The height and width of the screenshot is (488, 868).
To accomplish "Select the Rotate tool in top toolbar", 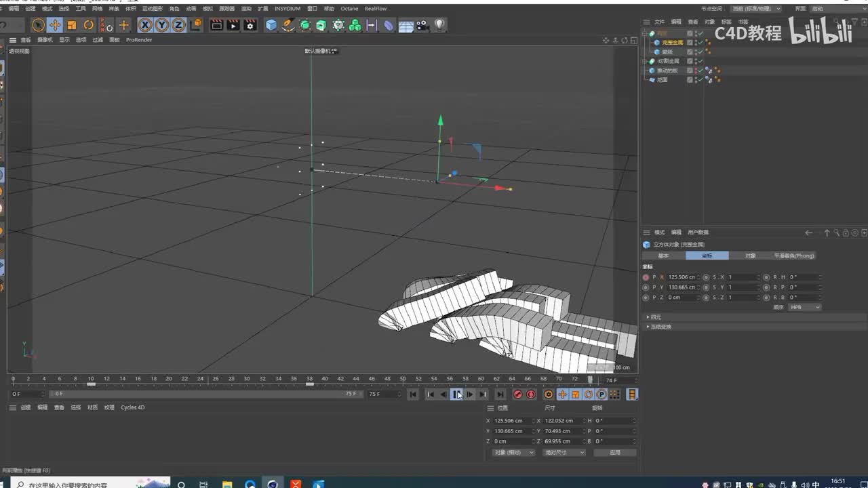I will coord(88,25).
